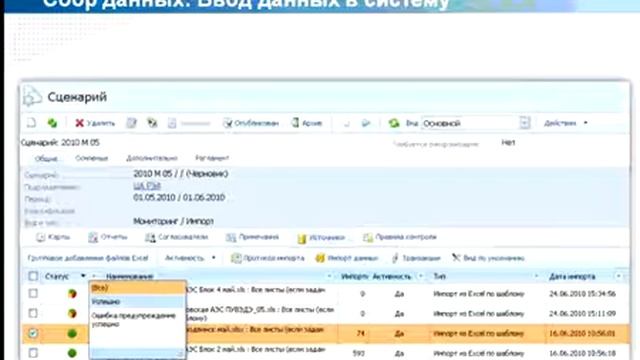The height and width of the screenshot is (360, 640).
Task: Open the Тип column filter arrow
Action: [536, 276]
